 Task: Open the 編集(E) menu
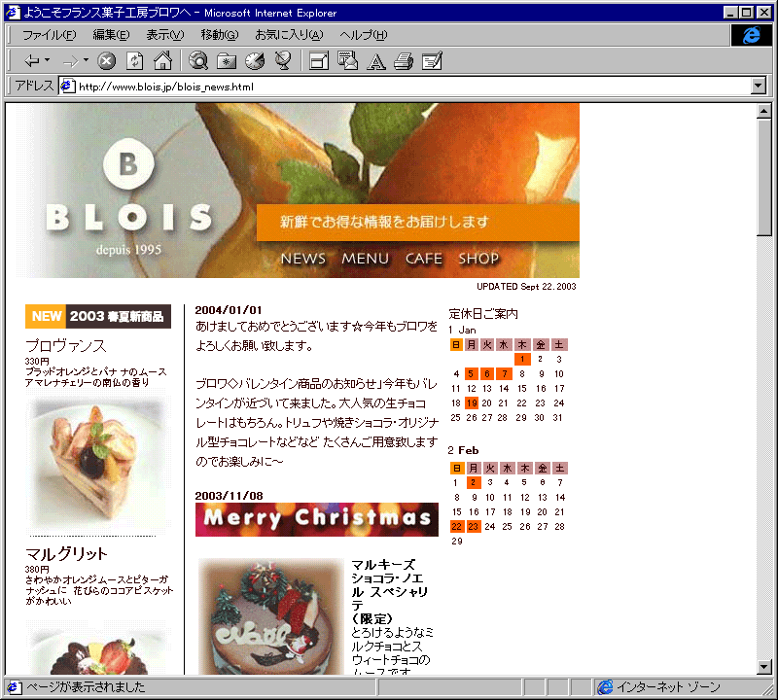click(111, 35)
